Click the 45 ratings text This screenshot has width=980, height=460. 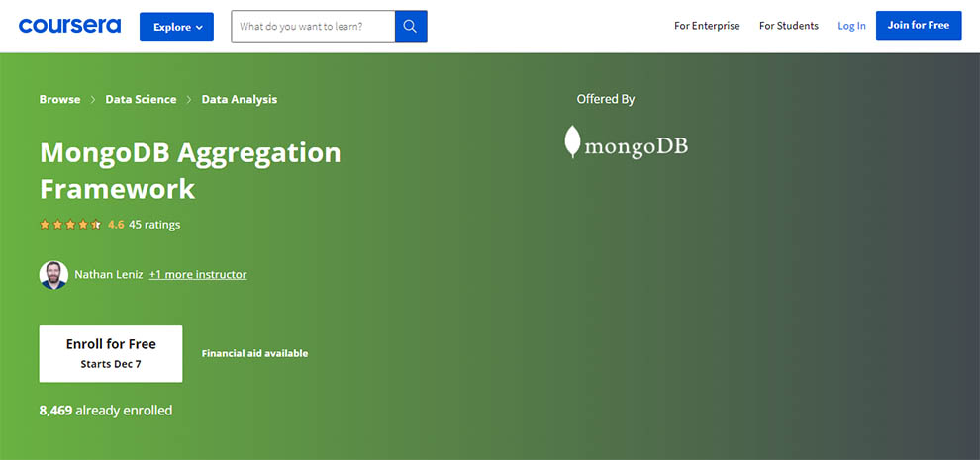coord(154,225)
